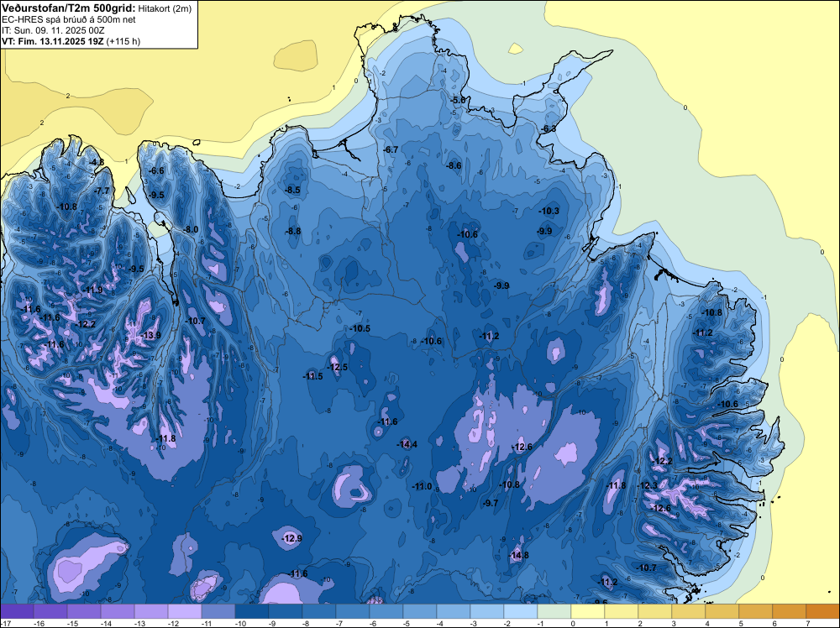The height and width of the screenshot is (628, 840).
Task: Click the -12.5 temperature label
Action: coord(338,367)
